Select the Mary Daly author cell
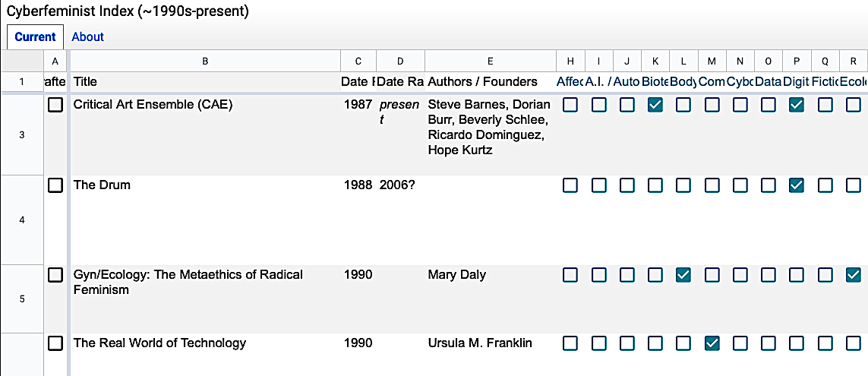Screen dimensions: 868x376 click(x=490, y=275)
